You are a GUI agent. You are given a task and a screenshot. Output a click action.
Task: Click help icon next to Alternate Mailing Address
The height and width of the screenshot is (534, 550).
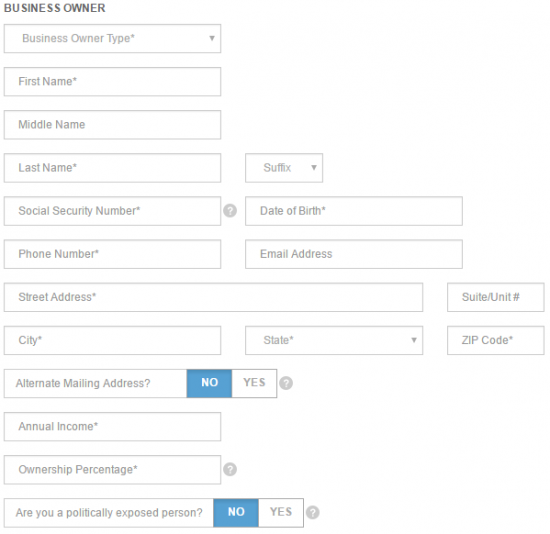(286, 383)
